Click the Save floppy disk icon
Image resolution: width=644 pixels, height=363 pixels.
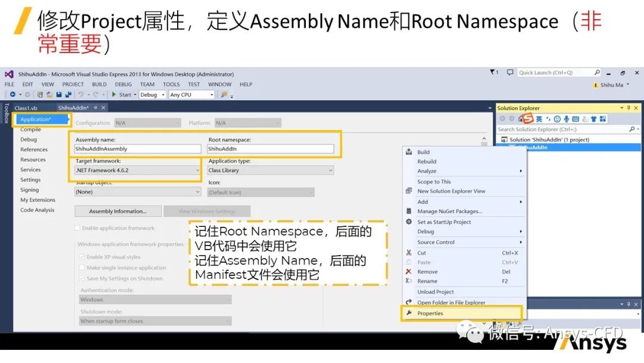[59, 94]
